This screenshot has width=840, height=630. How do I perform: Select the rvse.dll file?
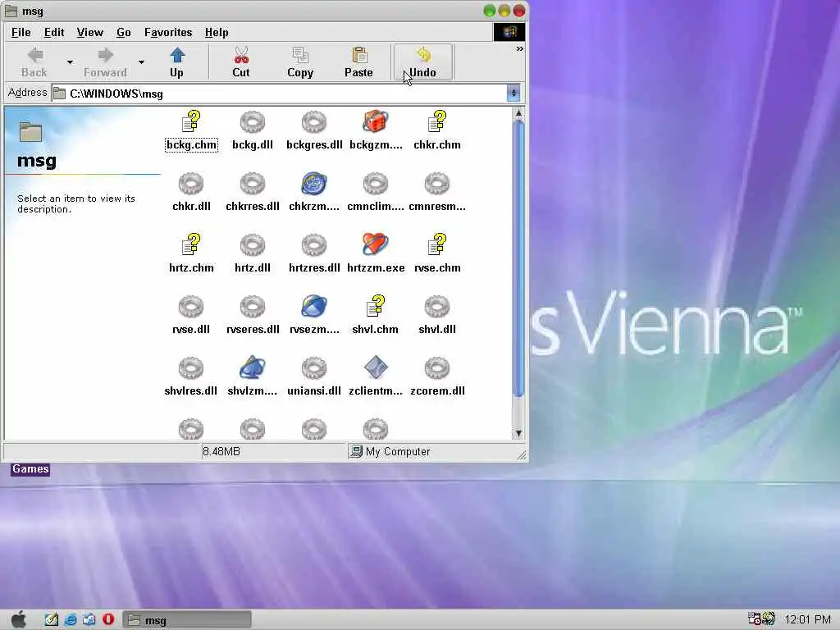(191, 316)
